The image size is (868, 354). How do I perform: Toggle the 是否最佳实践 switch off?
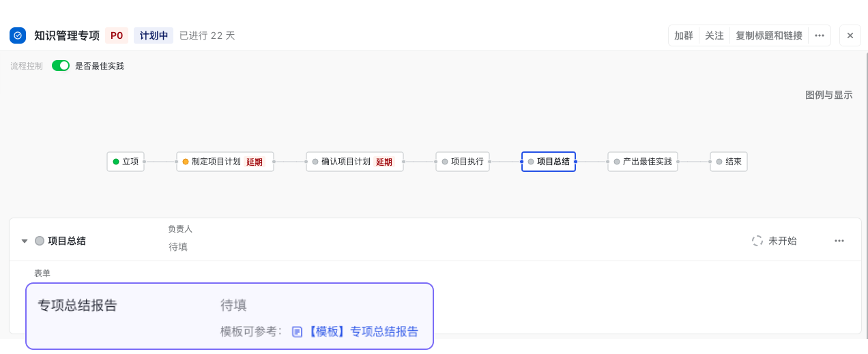click(61, 65)
